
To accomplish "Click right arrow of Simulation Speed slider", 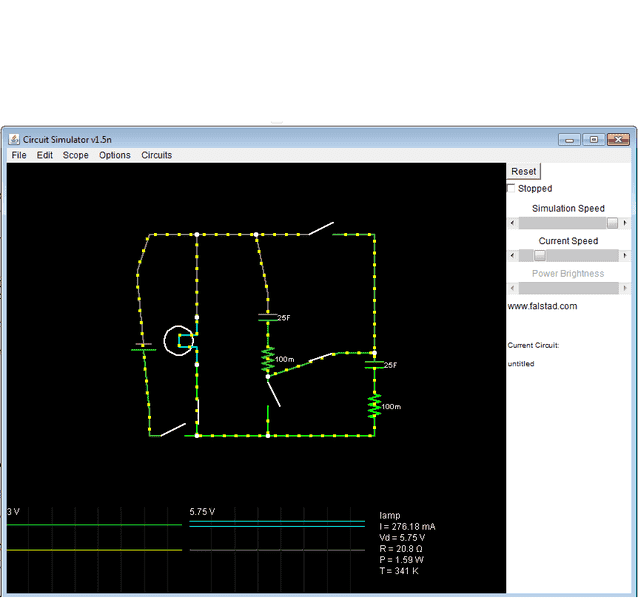I will pos(625,223).
